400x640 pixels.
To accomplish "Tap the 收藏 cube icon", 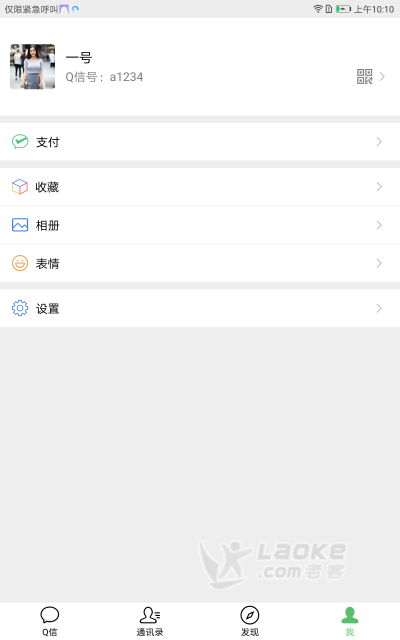I will [20, 187].
